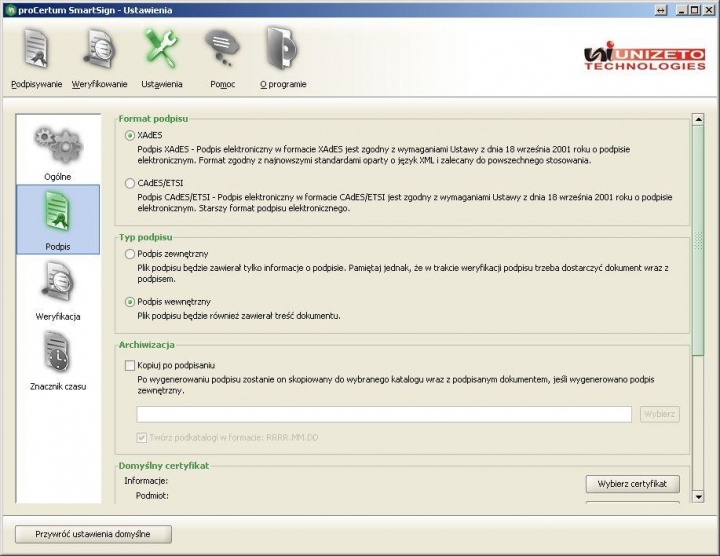Click the Podpis label in sidebar
The image size is (720, 556).
point(58,247)
